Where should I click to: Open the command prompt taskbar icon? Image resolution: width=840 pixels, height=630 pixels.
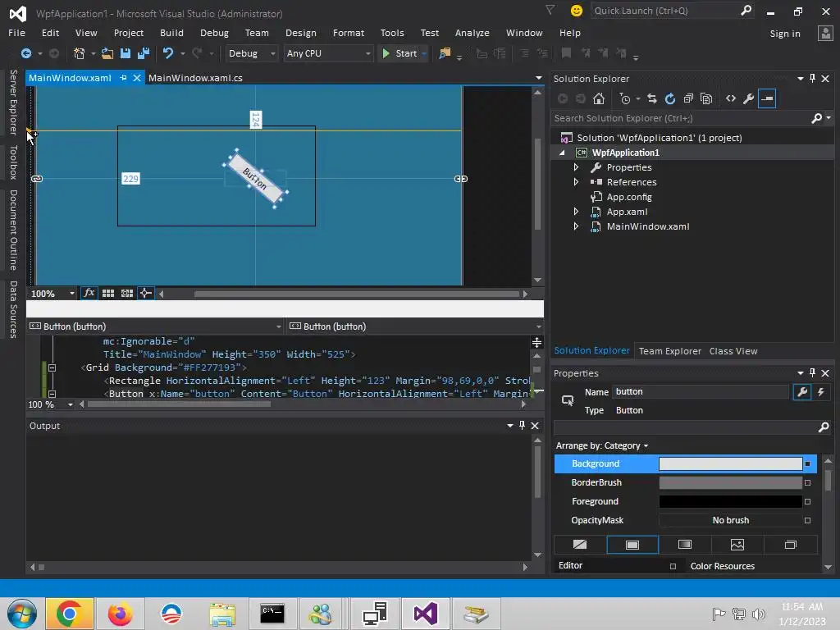point(272,614)
